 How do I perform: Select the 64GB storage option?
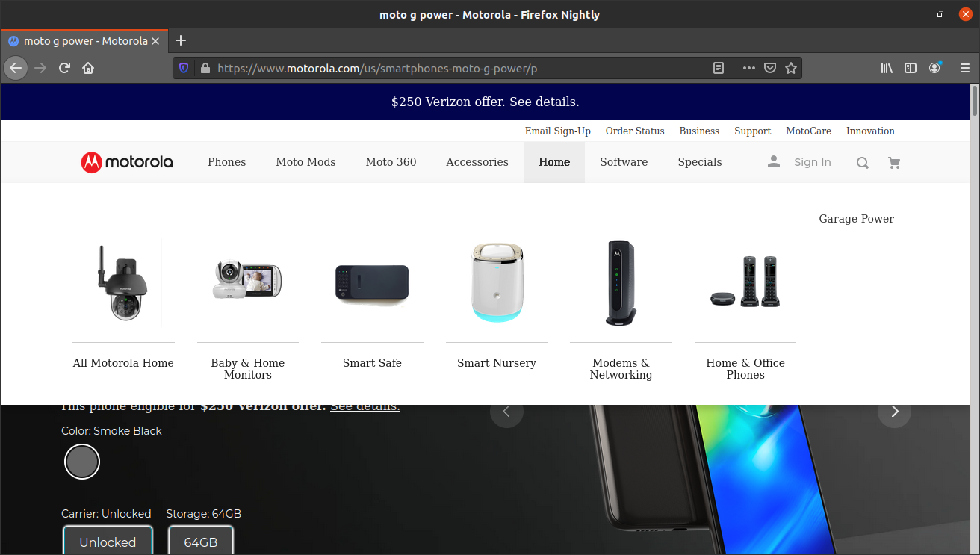(200, 542)
